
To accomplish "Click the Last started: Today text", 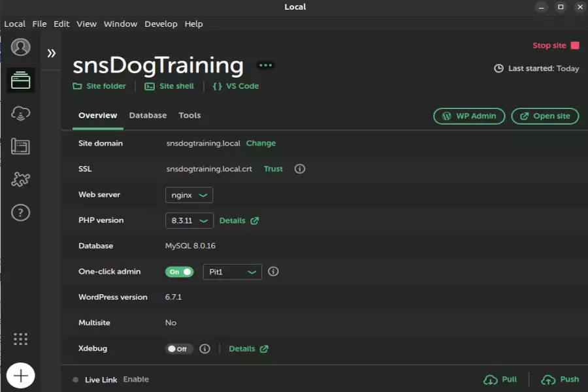I will click(x=544, y=69).
